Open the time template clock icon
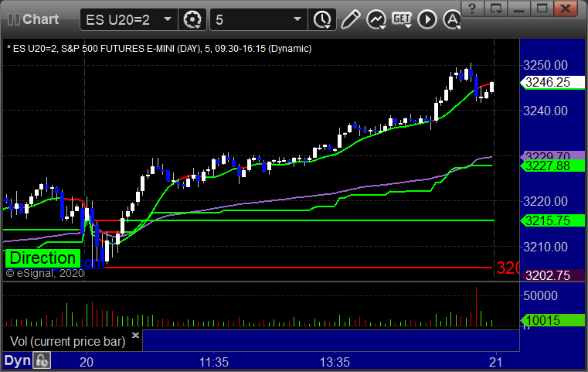Viewport: 588px width, 372px height. point(322,19)
